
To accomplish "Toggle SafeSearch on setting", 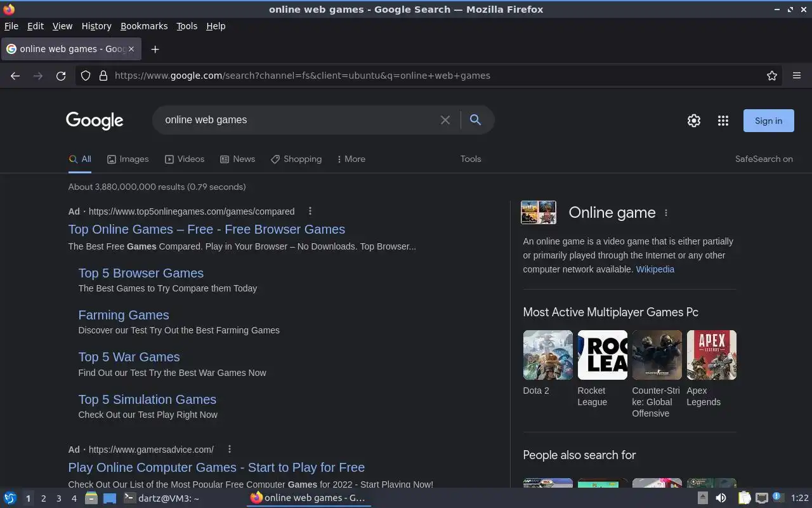I will click(x=764, y=159).
